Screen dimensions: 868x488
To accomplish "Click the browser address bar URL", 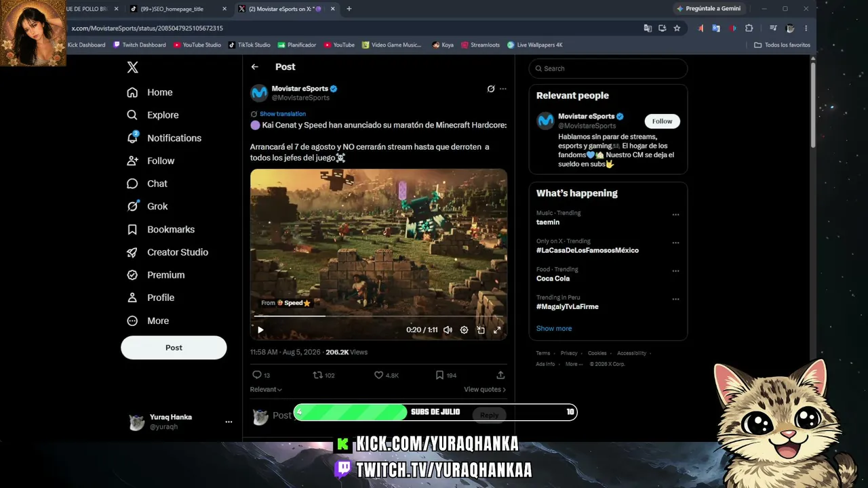I will [147, 28].
